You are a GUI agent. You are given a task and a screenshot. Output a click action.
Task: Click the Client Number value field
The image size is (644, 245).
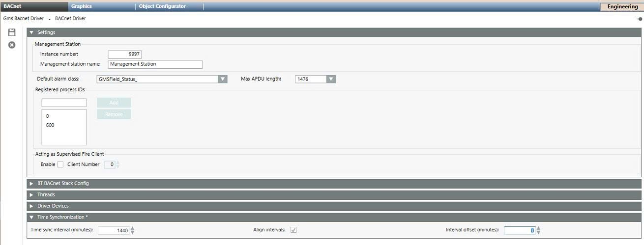tap(110, 164)
